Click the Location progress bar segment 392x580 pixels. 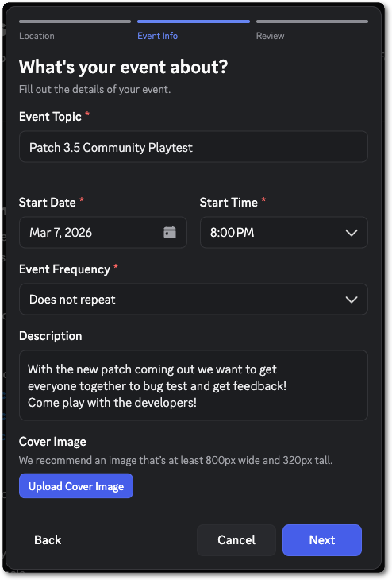click(75, 21)
